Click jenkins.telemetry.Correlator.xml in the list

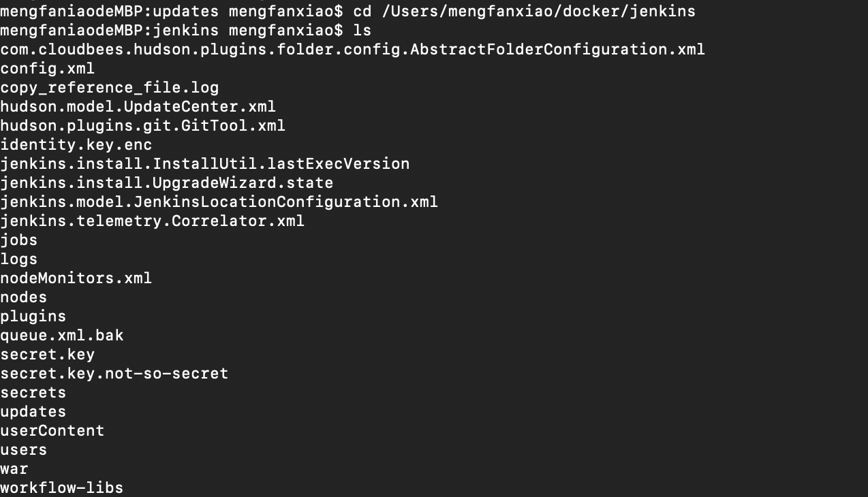tap(152, 221)
